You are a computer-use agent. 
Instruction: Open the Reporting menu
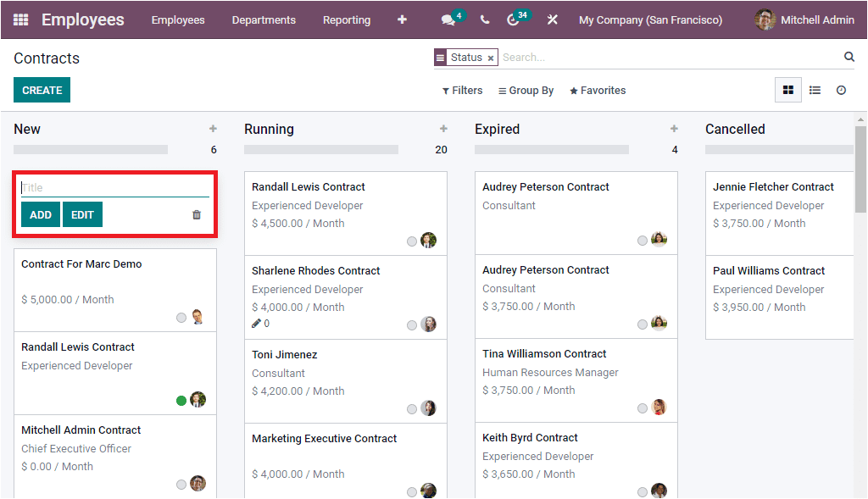pyautogui.click(x=347, y=19)
